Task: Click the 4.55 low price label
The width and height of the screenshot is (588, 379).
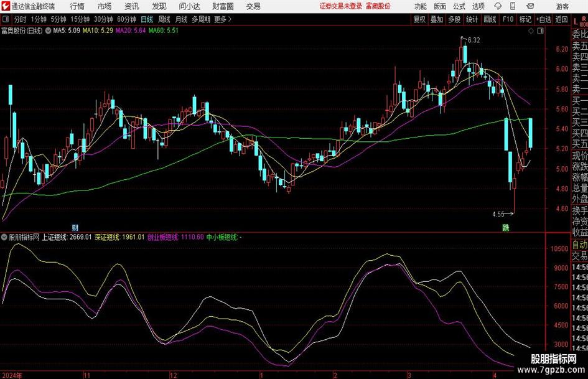Action: pos(498,214)
